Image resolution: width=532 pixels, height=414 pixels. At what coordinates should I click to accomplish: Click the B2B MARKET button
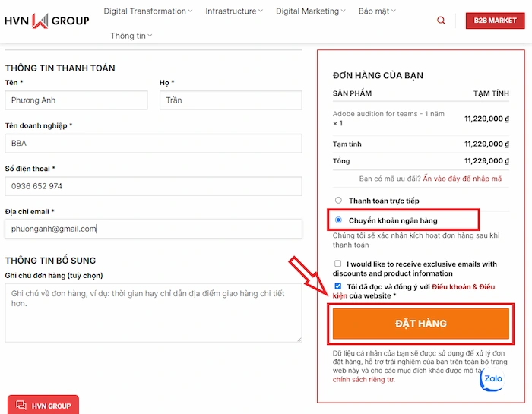(x=495, y=21)
